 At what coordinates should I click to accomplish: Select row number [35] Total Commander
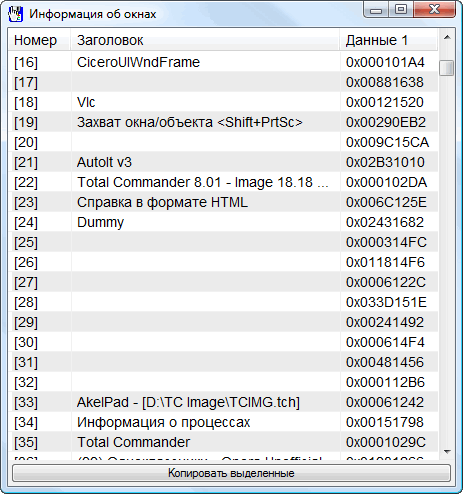tap(223, 442)
